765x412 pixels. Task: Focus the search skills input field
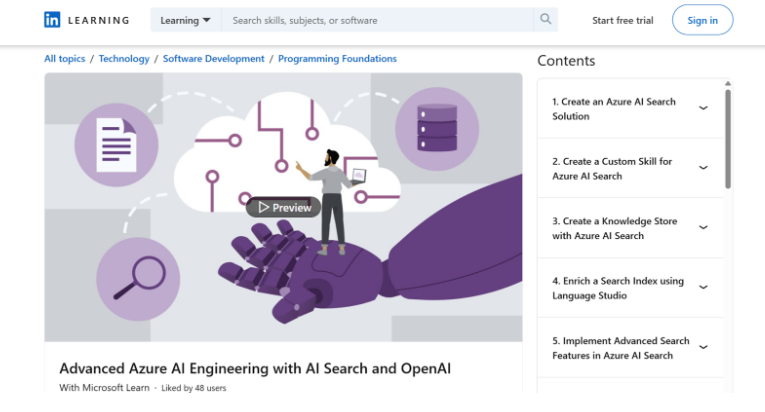[377, 20]
